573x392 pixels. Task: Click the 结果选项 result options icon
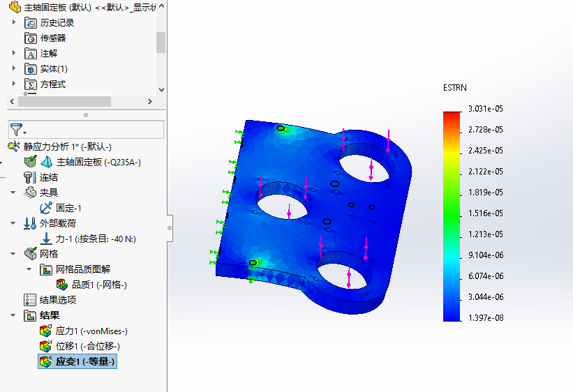point(30,300)
